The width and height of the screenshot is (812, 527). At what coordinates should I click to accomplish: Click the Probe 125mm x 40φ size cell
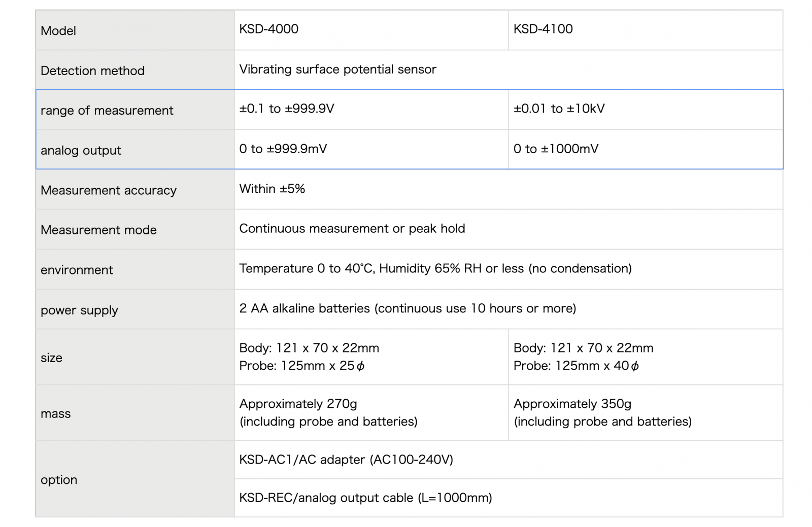pos(646,357)
